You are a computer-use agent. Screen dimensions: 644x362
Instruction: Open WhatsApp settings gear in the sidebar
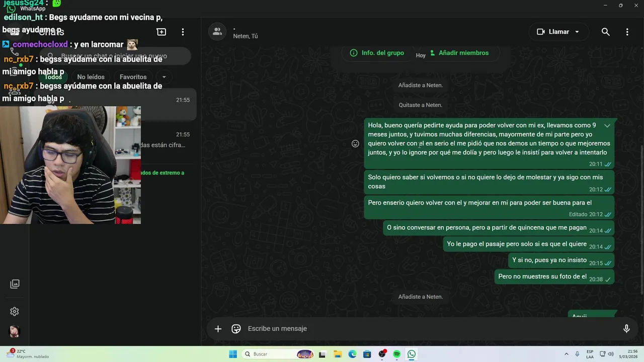click(15, 312)
